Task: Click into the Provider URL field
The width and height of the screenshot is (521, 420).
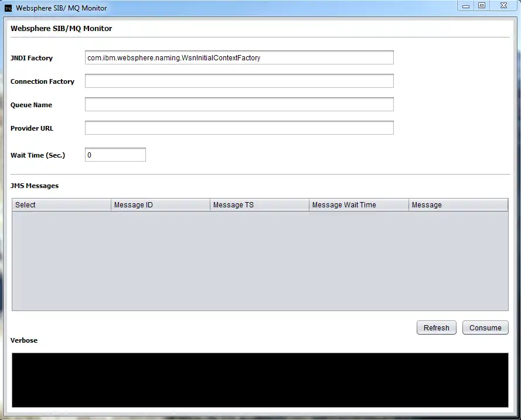Action: click(x=239, y=128)
